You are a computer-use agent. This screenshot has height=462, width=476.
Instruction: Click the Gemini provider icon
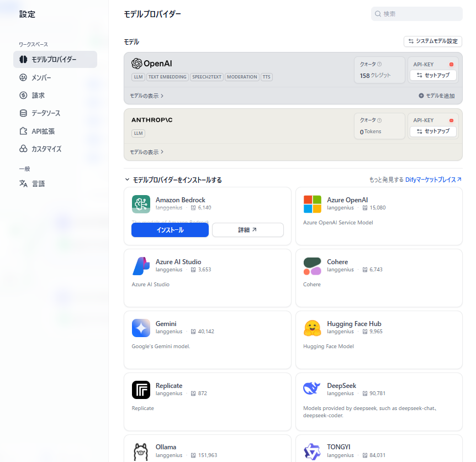[141, 328]
